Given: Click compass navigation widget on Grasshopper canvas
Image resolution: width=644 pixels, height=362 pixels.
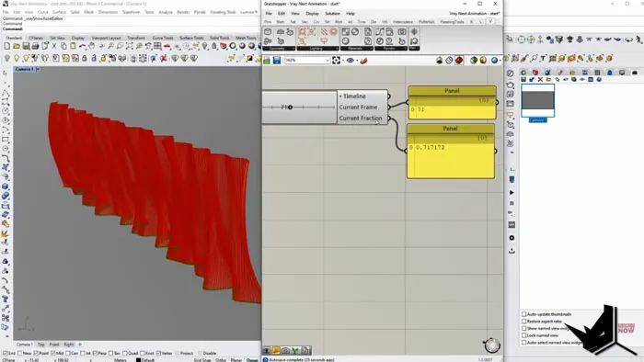Looking at the screenshot, I should [x=492, y=345].
